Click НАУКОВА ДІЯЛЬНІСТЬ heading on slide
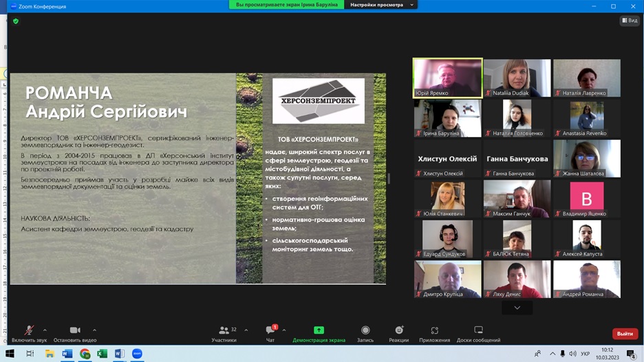This screenshot has height=362, width=644. coord(56,218)
